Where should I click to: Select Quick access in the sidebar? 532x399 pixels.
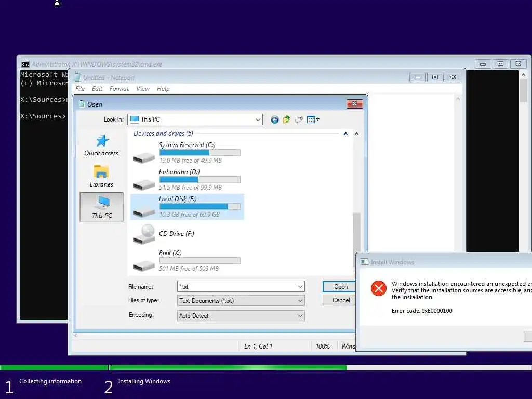[x=101, y=145]
